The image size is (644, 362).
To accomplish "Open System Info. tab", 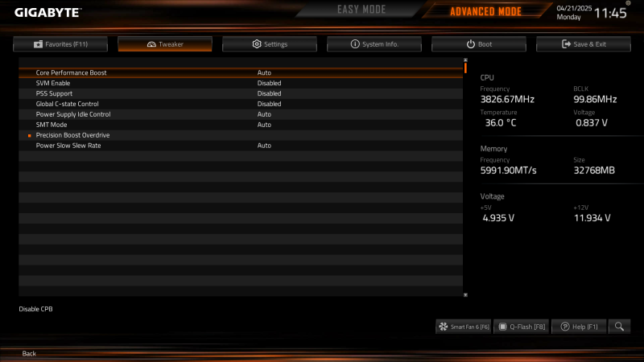I will pos(374,44).
